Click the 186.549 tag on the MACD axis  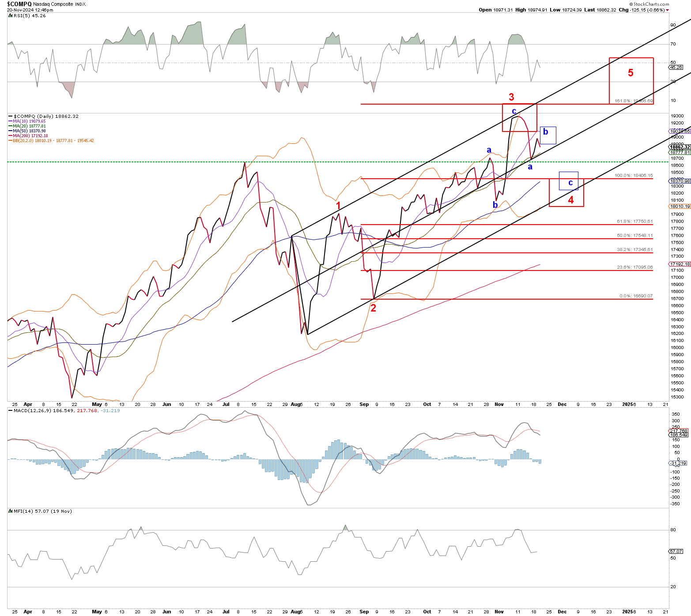(679, 435)
